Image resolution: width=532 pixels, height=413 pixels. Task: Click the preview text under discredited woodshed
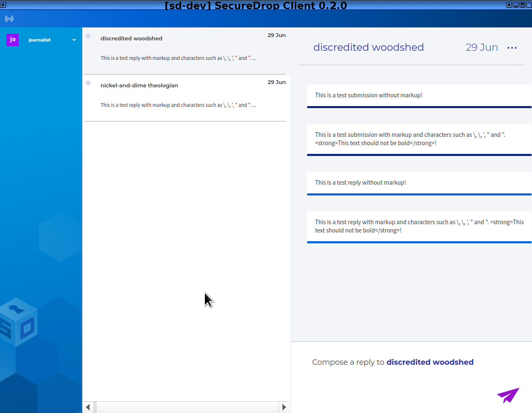pyautogui.click(x=178, y=58)
